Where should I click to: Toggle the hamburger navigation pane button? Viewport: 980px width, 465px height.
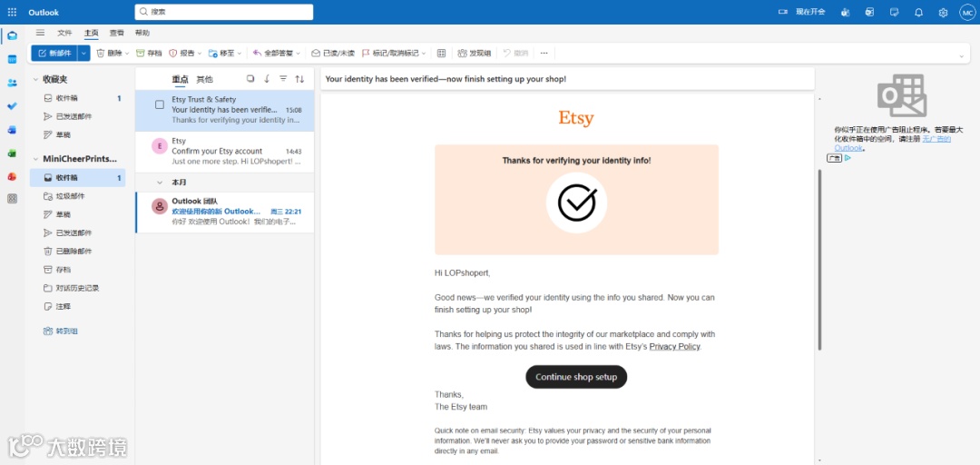click(40, 33)
